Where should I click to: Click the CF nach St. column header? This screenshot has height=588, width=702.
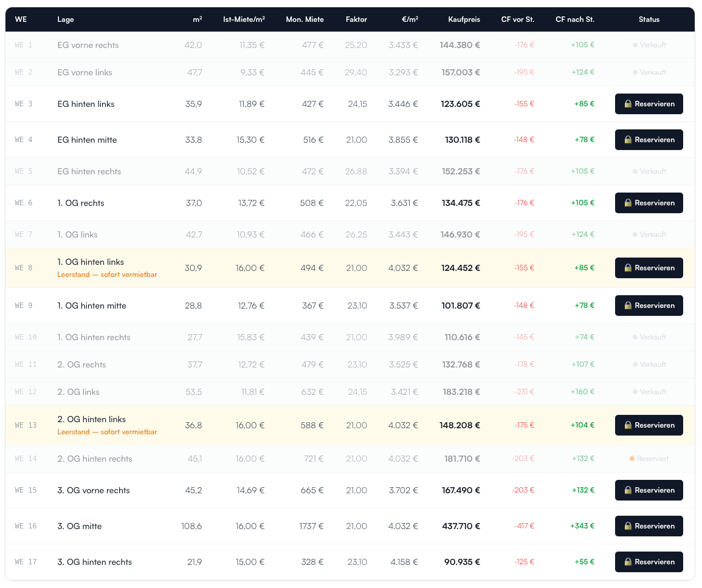click(x=575, y=19)
